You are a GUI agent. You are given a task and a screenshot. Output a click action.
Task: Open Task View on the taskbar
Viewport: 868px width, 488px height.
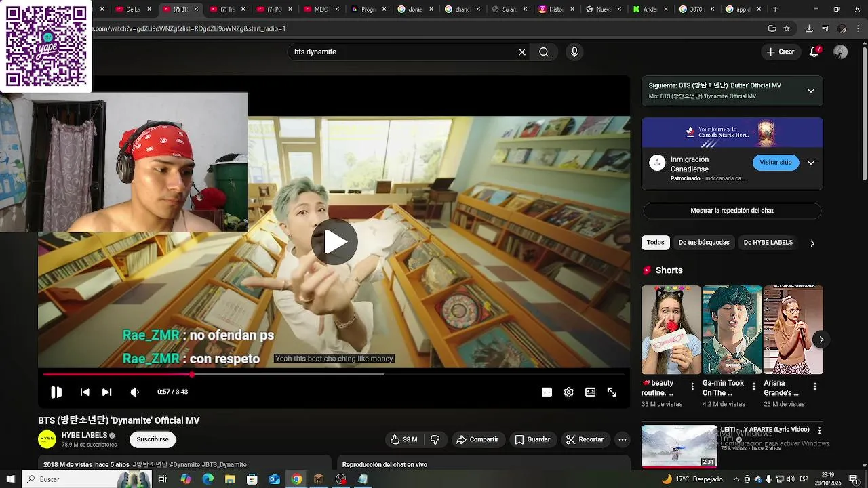(x=163, y=479)
